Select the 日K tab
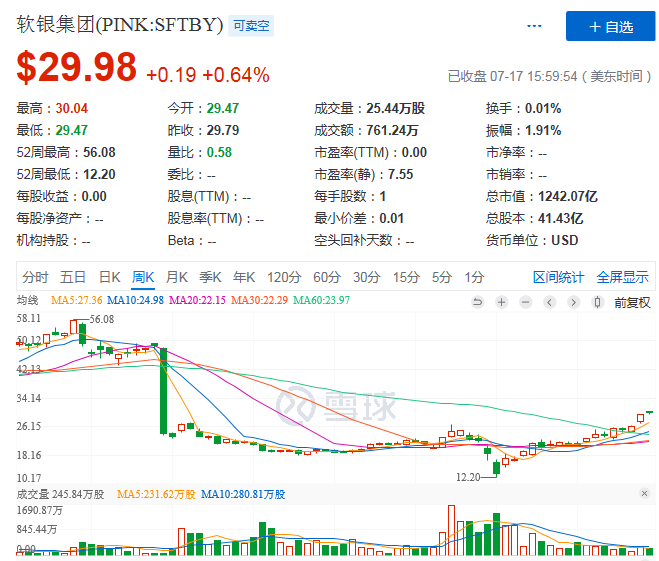This screenshot has height=561, width=659. [108, 277]
